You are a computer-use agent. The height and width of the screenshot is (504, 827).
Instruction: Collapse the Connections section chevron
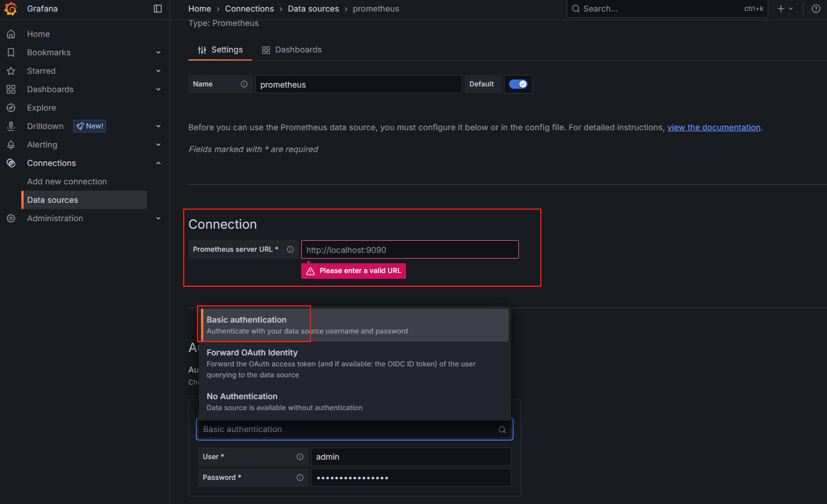(158, 163)
